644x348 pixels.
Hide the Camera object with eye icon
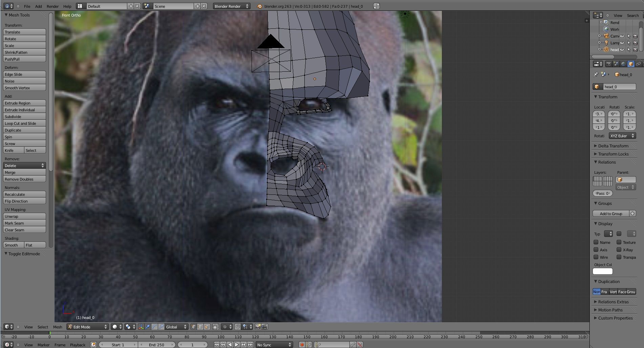pyautogui.click(x=622, y=36)
